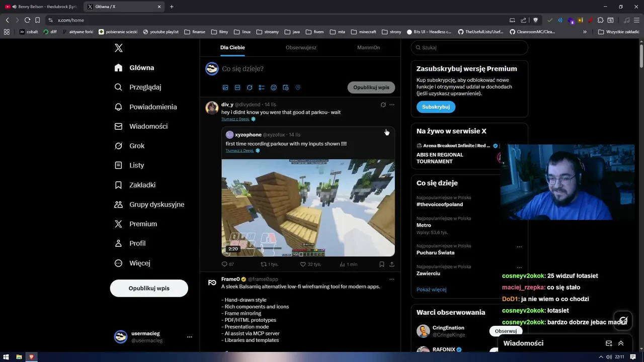
Task: Open a new browser tab with plus
Action: point(172,7)
